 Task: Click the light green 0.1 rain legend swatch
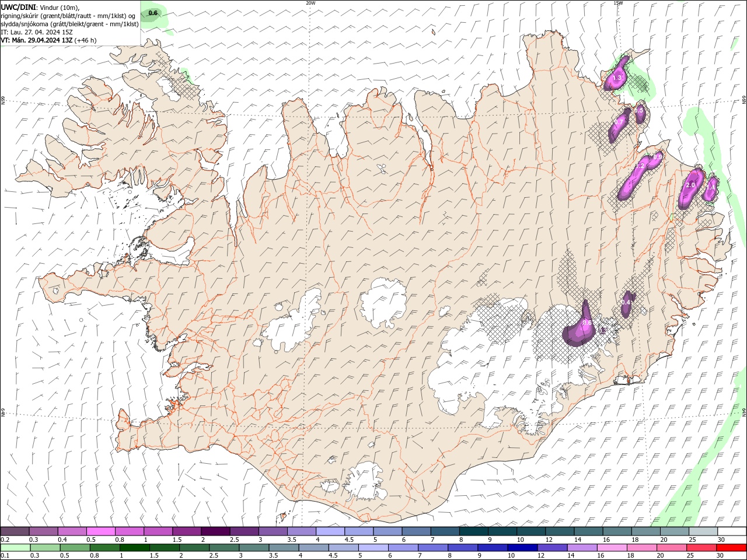15,548
